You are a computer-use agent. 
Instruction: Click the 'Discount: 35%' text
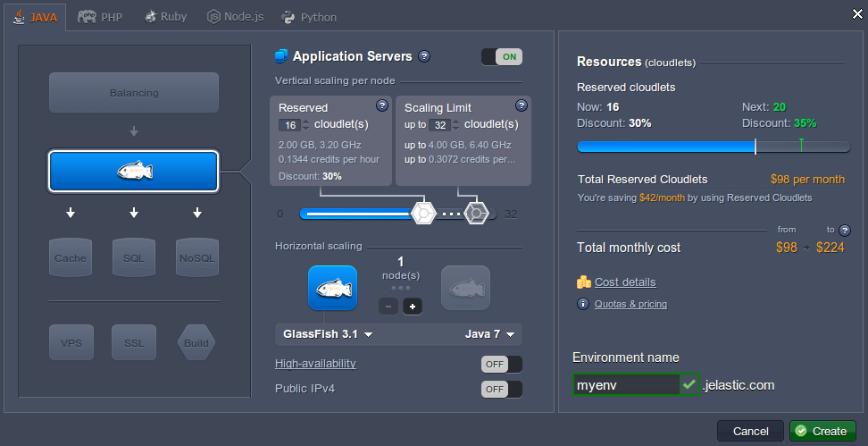point(779,123)
